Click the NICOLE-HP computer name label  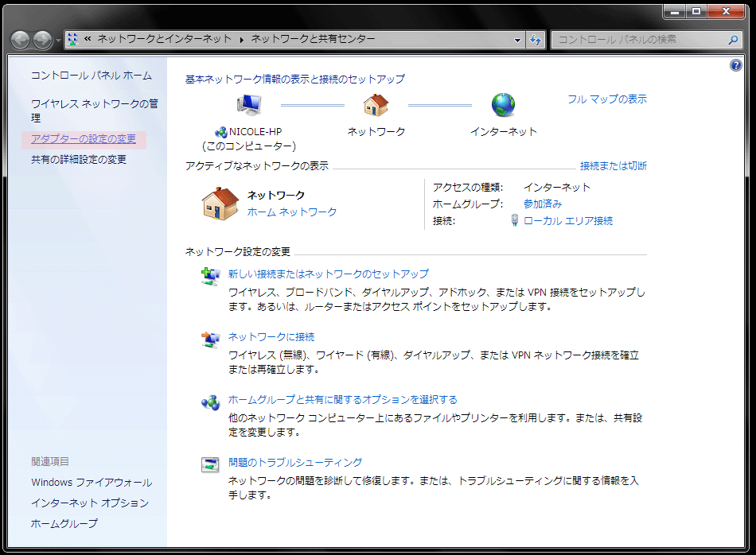pyautogui.click(x=255, y=131)
